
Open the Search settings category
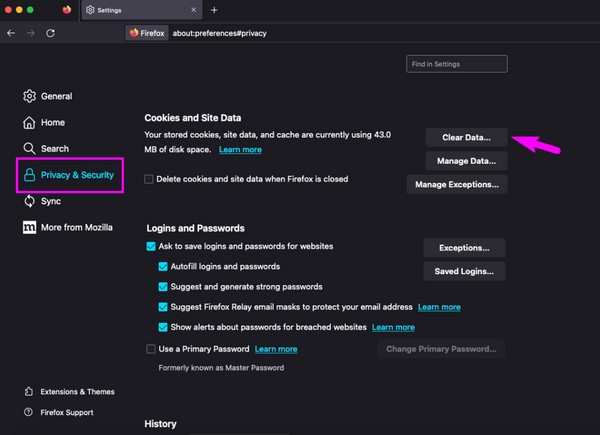46,148
